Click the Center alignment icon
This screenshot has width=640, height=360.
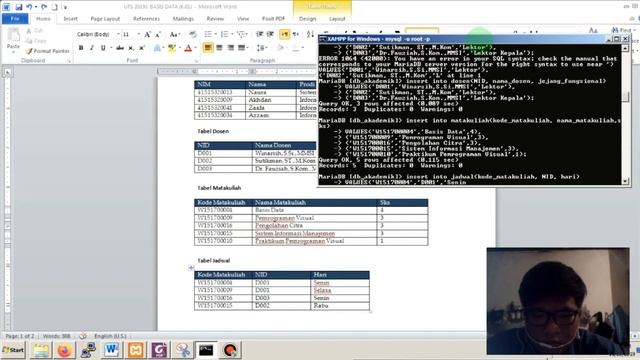coord(219,48)
